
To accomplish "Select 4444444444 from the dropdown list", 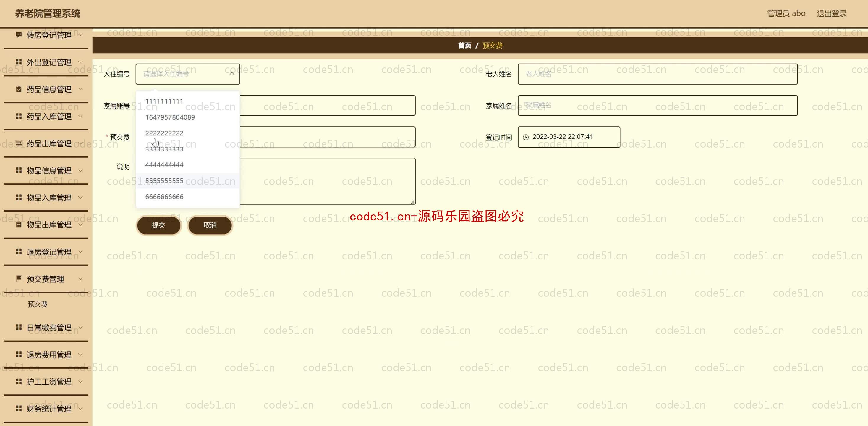I will [x=188, y=164].
